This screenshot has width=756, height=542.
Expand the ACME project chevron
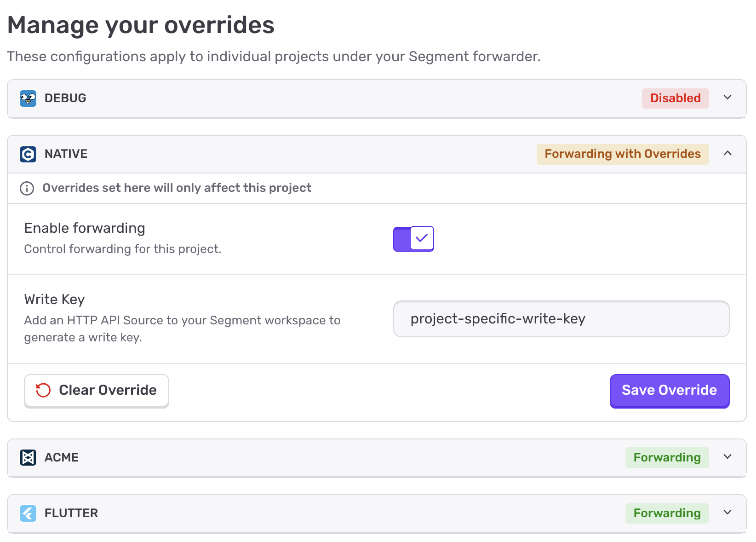coord(727,457)
